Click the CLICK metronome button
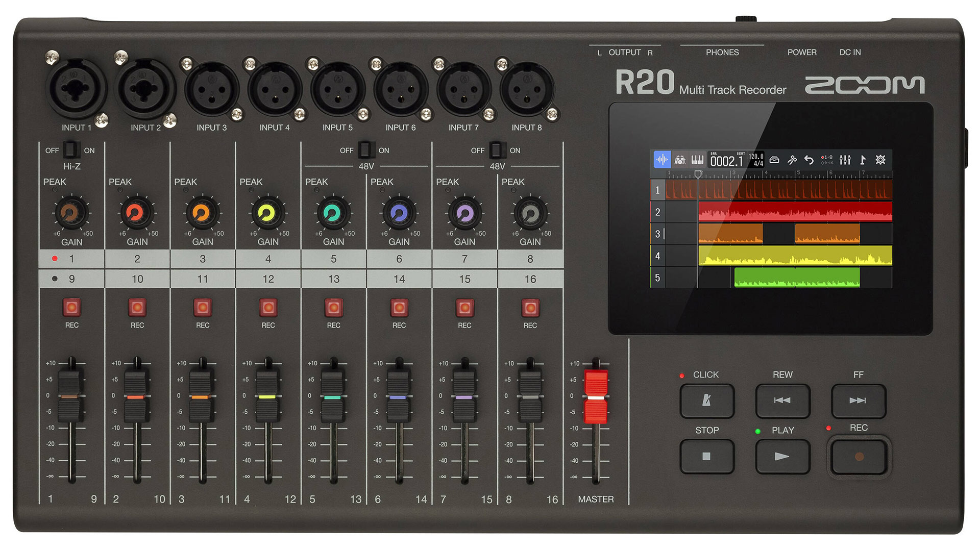The height and width of the screenshot is (551, 980). (707, 400)
